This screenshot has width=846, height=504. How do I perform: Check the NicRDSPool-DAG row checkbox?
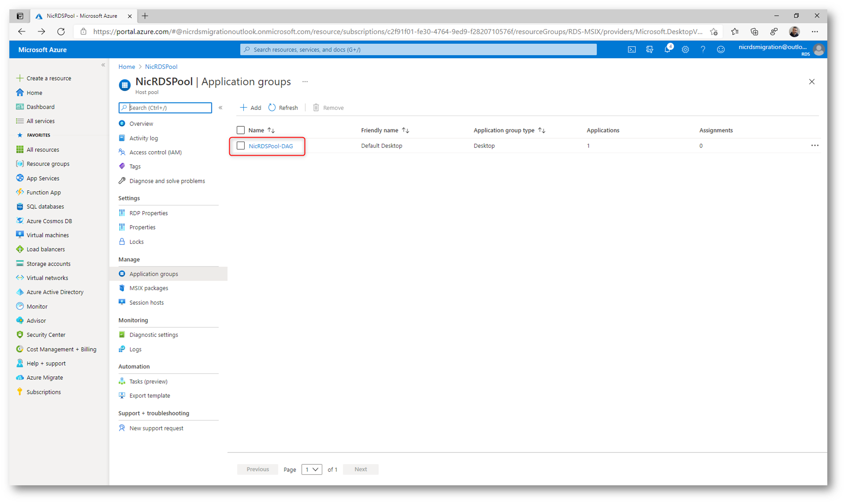coord(241,145)
